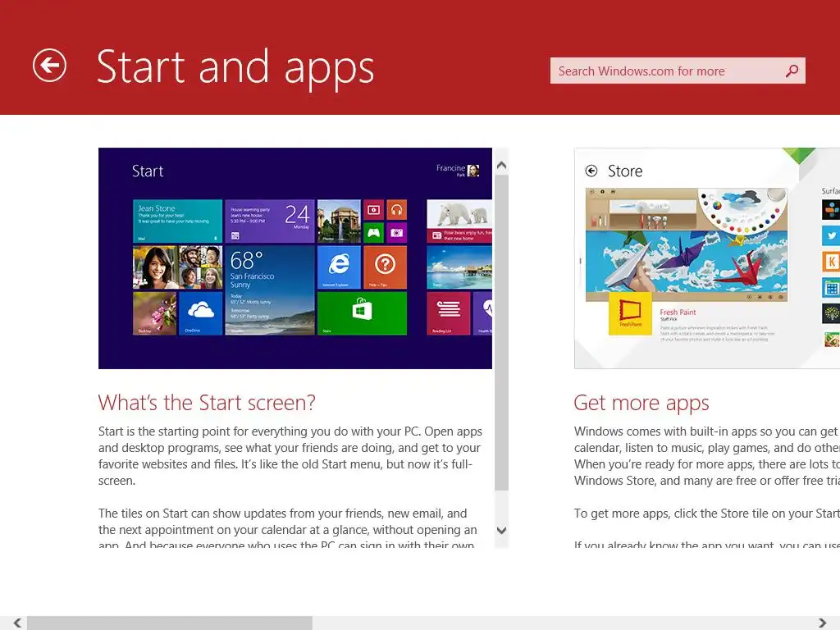Go back with the circled arrow button
840x630 pixels.
click(49, 66)
